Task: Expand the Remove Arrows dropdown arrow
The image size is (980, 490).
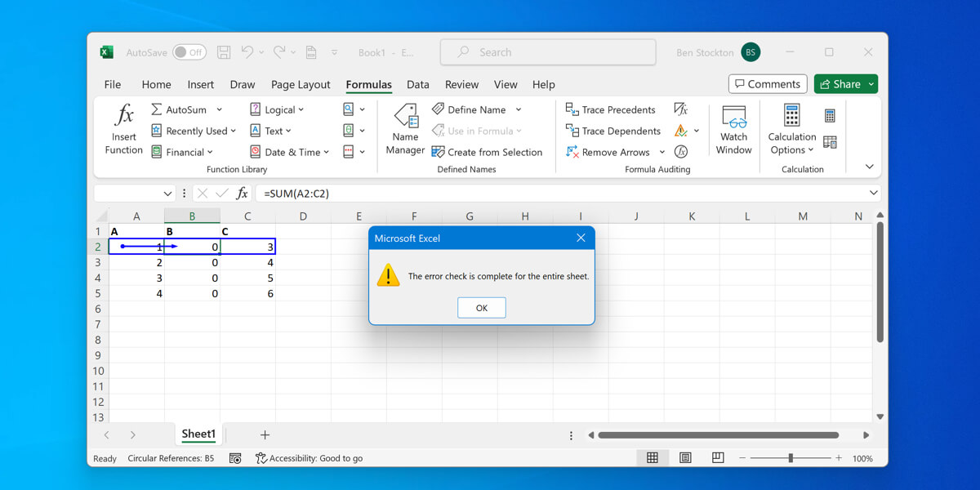Action: (662, 152)
